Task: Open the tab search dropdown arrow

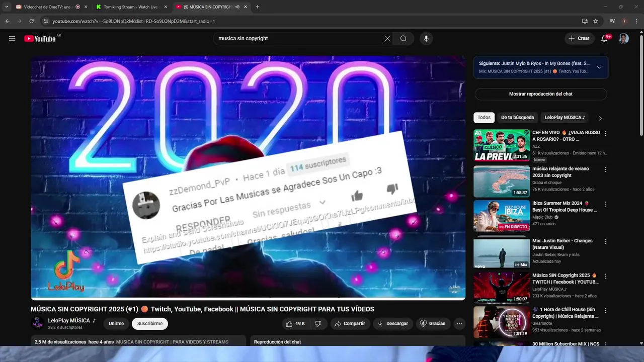Action: click(x=7, y=7)
